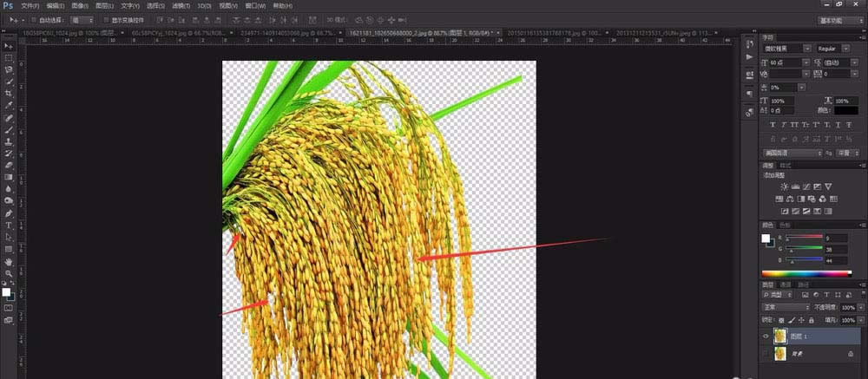Switch to the 60c58PICYyj_1024.jpg document tab
Viewport: 868px width, 379px height.
[x=165, y=32]
